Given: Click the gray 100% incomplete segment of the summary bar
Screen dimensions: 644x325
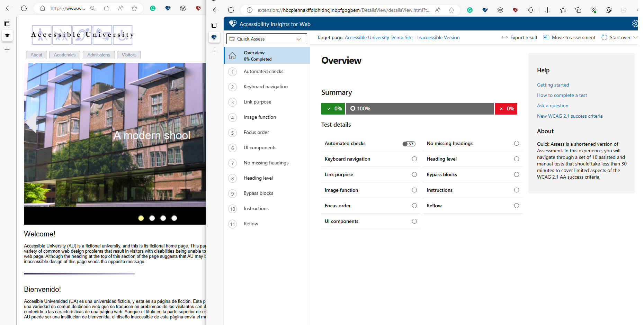Looking at the screenshot, I should click(420, 108).
